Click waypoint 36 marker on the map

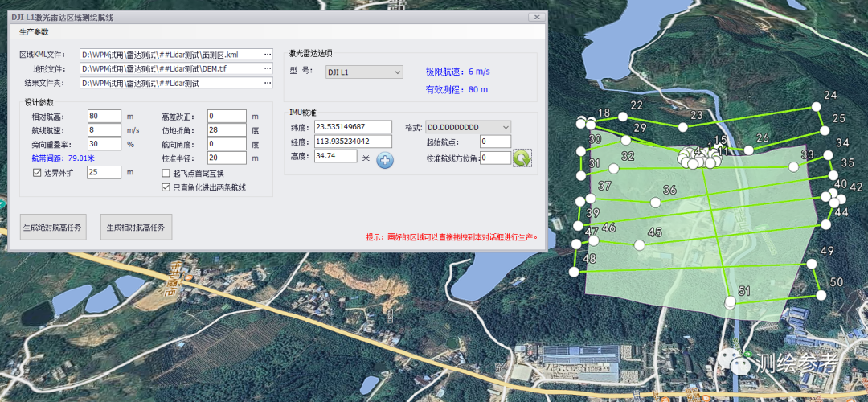(657, 203)
